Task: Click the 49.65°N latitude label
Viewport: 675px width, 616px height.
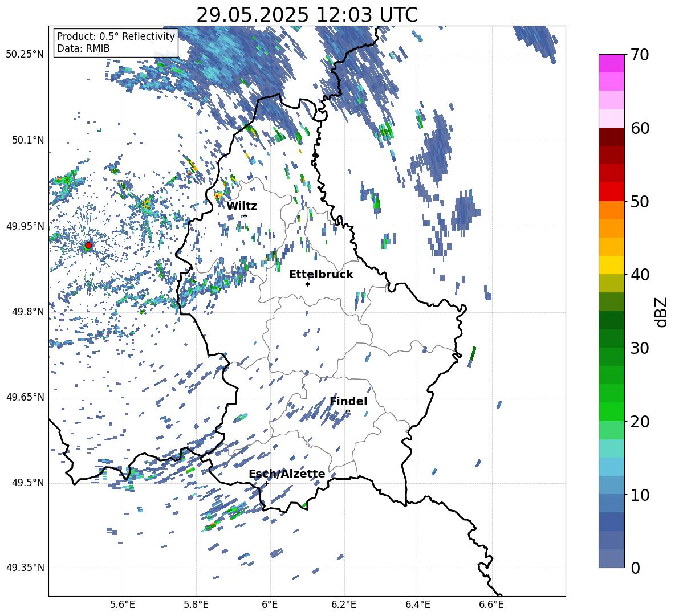Action: point(25,397)
